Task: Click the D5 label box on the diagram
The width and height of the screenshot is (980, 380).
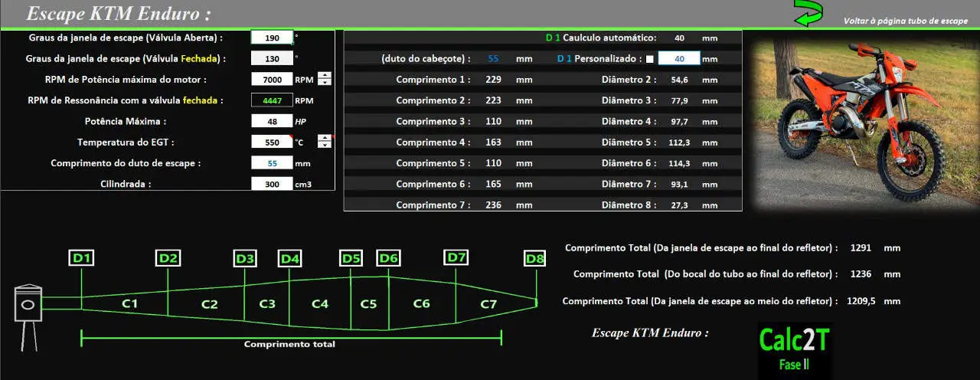Action: 351,259
